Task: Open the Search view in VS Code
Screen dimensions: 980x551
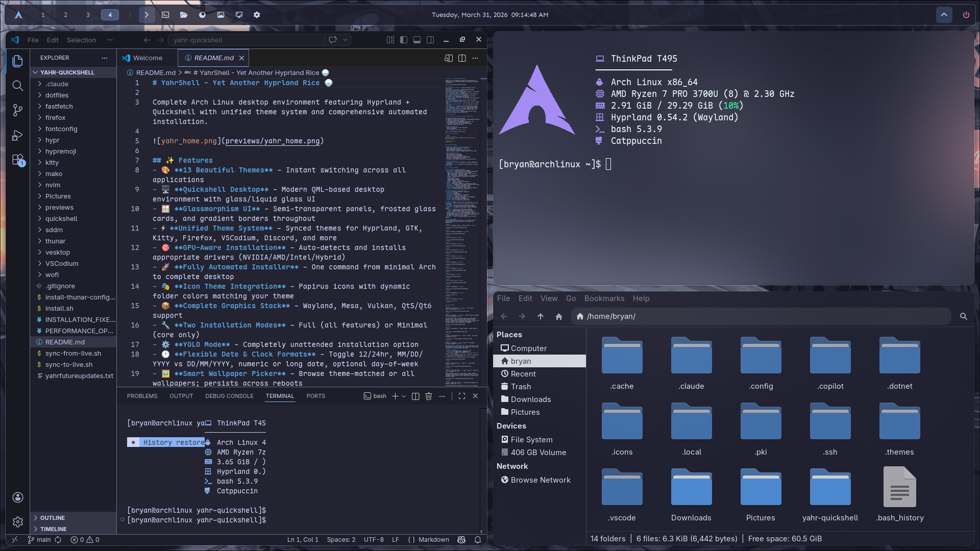Action: click(x=17, y=86)
